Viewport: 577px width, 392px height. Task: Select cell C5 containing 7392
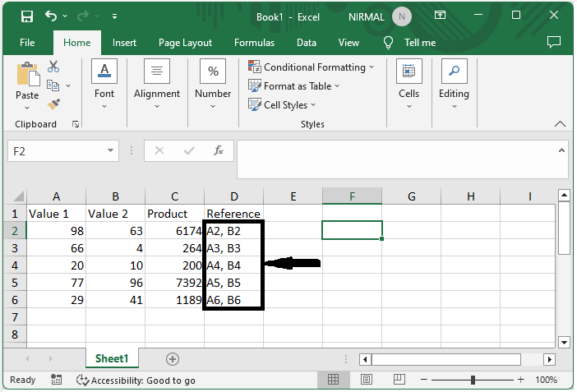coord(174,283)
